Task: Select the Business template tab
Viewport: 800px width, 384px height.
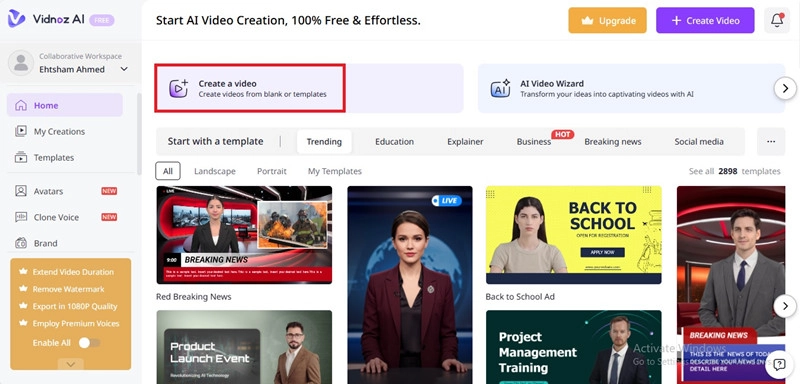Action: click(534, 142)
